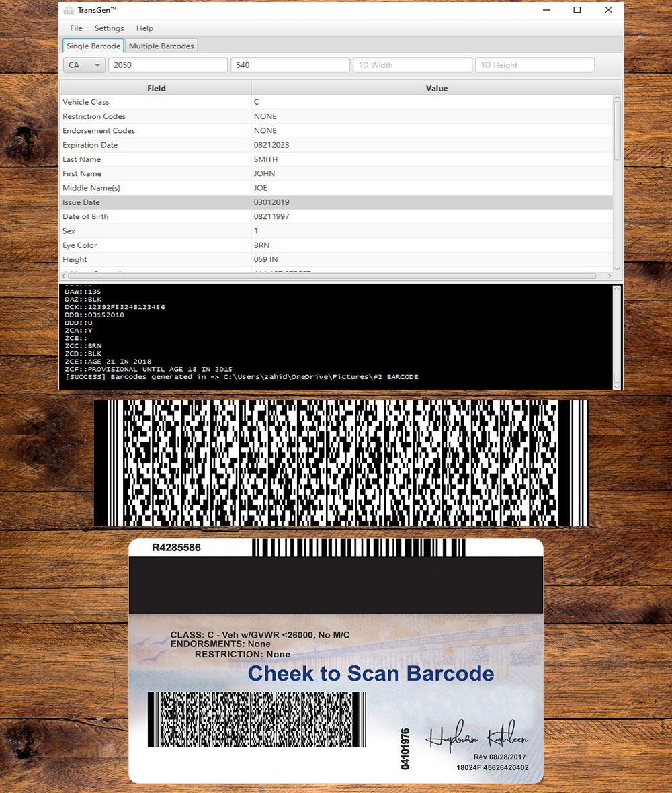Screen dimensions: 672x793
Task: Click the table's vertical scrollbar up arrow
Action: tap(617, 98)
